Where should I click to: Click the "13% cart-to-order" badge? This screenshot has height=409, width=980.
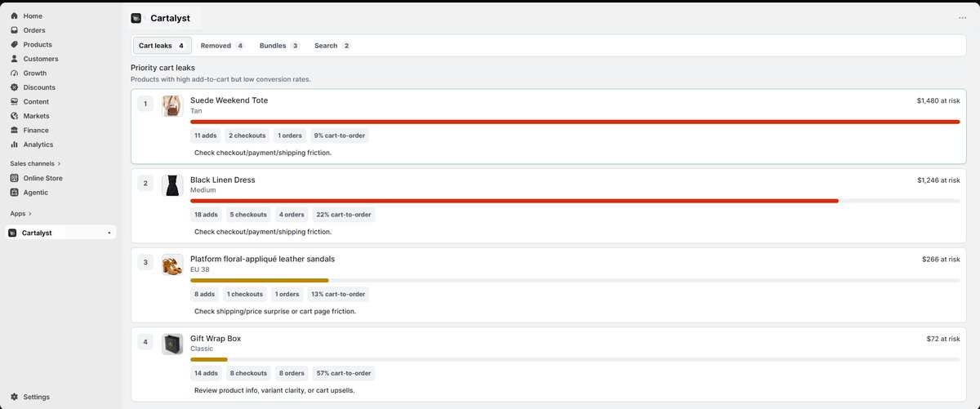pyautogui.click(x=339, y=294)
